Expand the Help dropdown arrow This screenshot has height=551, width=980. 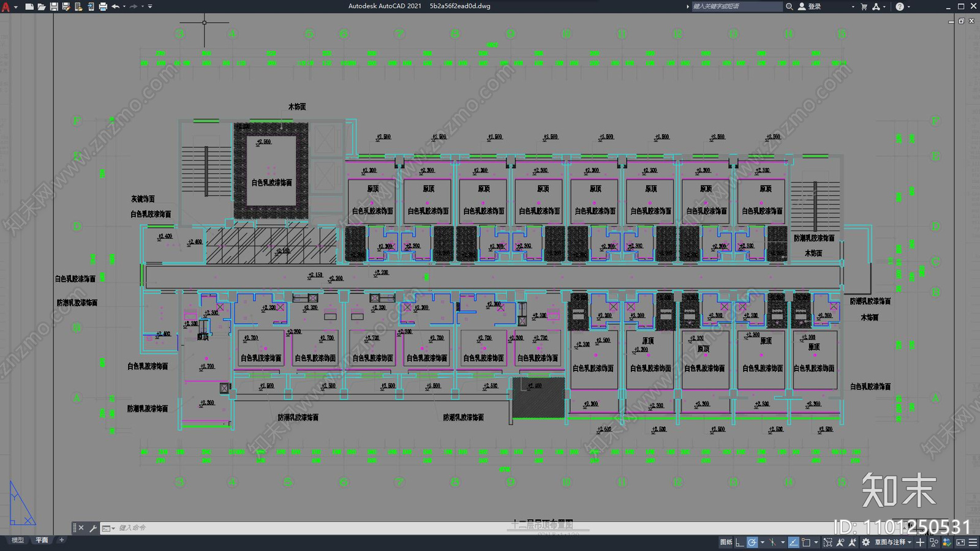[x=908, y=6]
